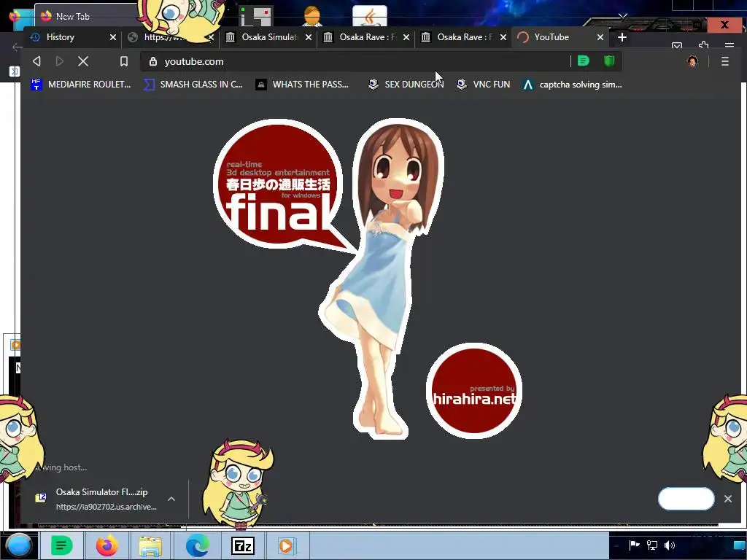Open 7-Zip from the taskbar
This screenshot has width=747, height=560.
(x=242, y=545)
